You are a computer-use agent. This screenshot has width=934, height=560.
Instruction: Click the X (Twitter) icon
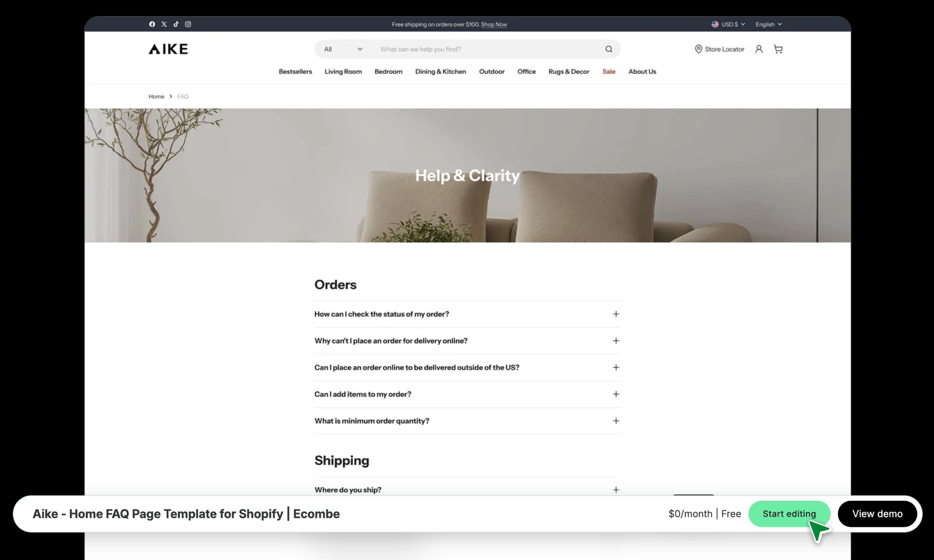pyautogui.click(x=164, y=24)
